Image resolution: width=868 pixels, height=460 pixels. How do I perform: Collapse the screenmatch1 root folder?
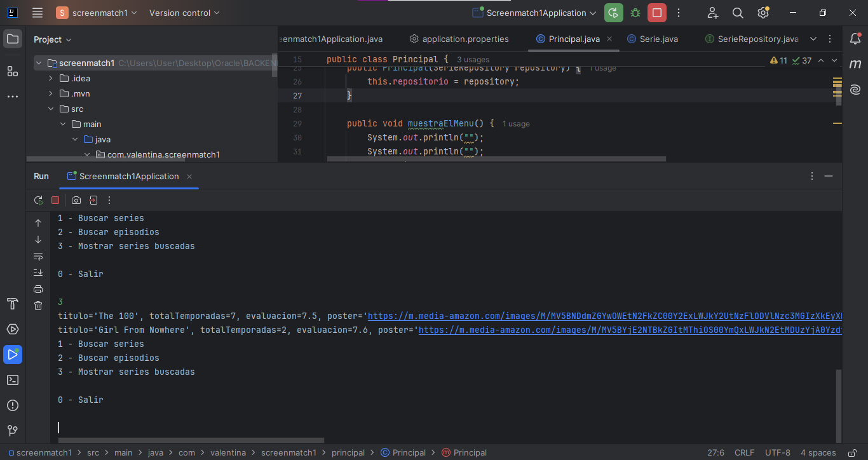[39, 63]
